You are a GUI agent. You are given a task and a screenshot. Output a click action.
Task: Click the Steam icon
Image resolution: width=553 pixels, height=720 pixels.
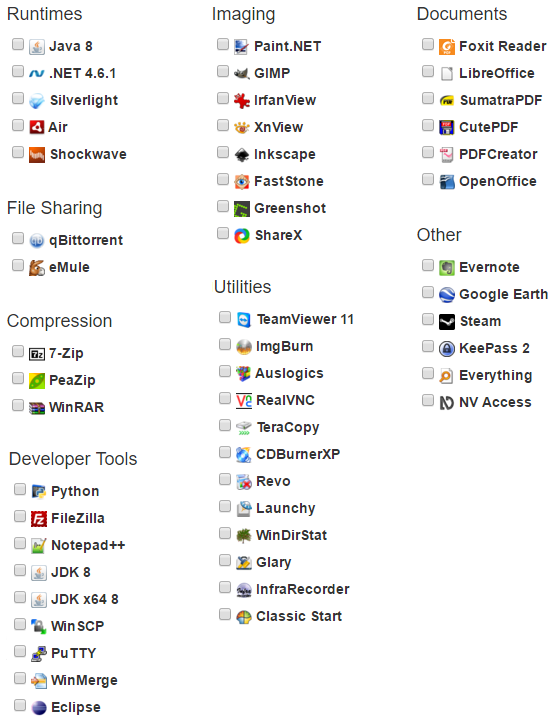pyautogui.click(x=446, y=321)
